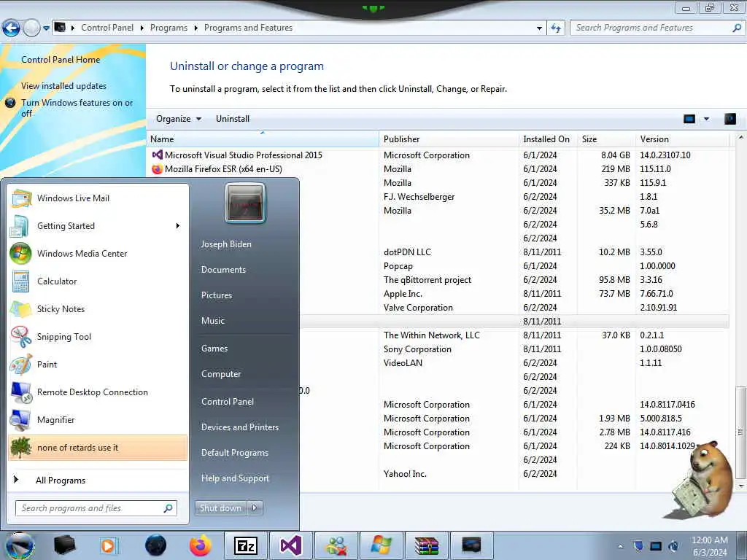Click the programs list vertical scrollbar thumb
This screenshot has height=560, width=747.
pyautogui.click(x=740, y=432)
